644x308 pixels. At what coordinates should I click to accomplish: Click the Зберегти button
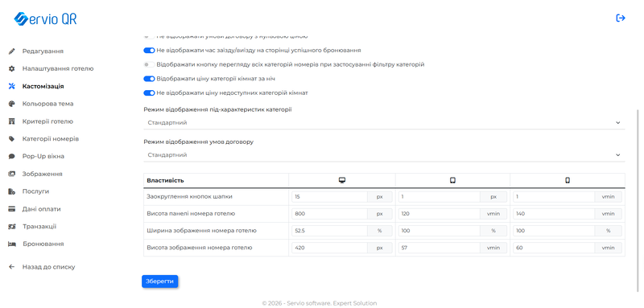click(159, 281)
